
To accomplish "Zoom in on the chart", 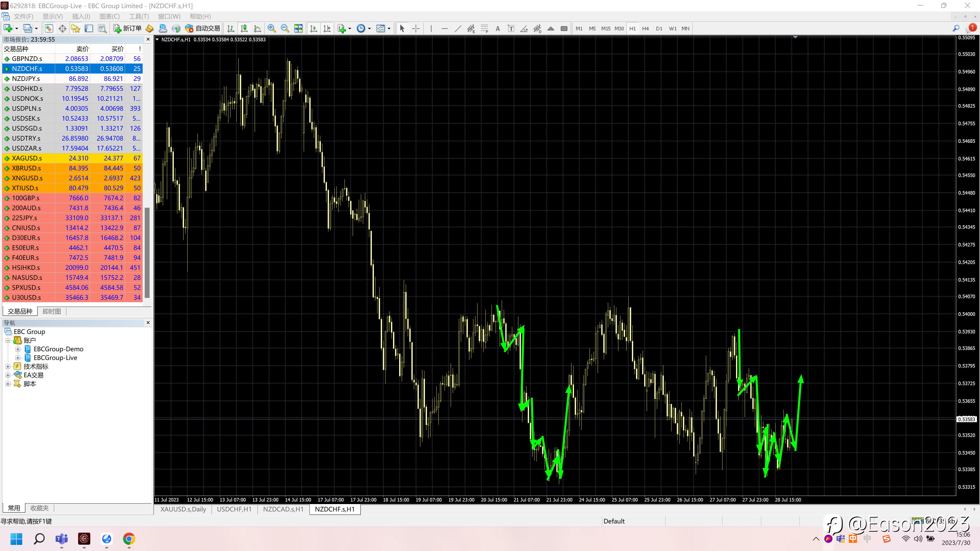I will coord(272,29).
